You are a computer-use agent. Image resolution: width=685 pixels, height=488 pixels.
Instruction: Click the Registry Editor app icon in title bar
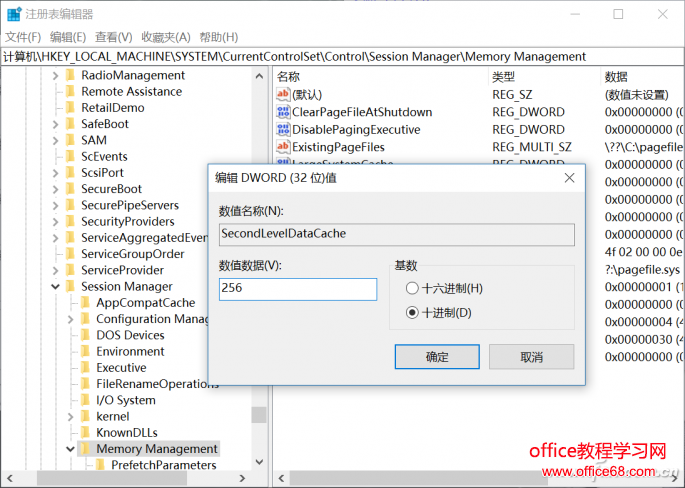[14, 14]
